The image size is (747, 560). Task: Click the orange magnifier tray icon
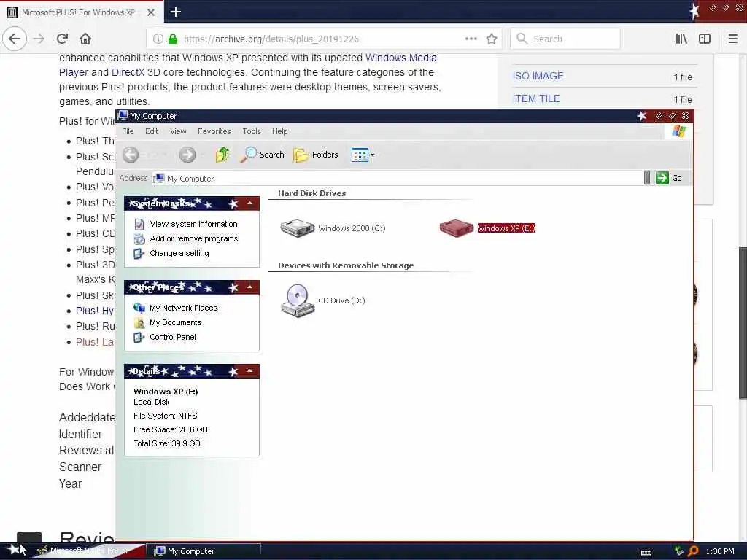[x=693, y=551]
